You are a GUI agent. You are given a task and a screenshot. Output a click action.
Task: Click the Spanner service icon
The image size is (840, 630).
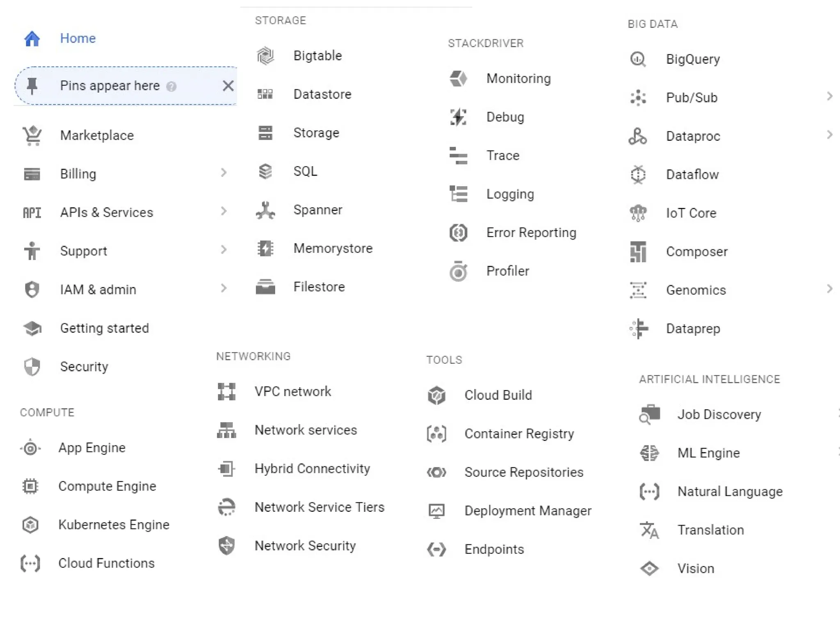(265, 210)
